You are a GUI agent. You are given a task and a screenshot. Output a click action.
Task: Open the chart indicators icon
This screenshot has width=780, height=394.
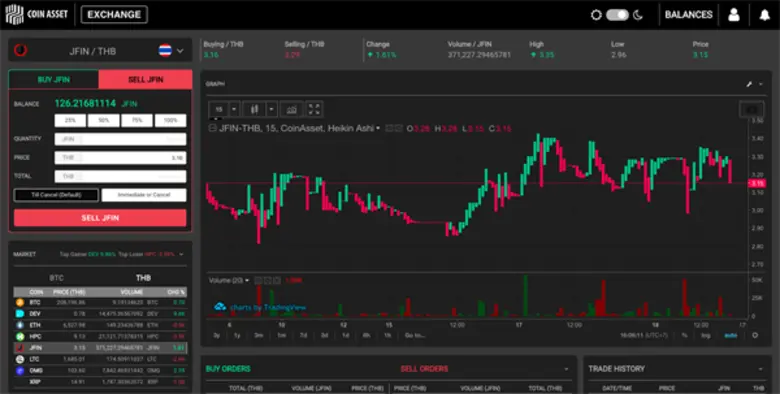[292, 109]
